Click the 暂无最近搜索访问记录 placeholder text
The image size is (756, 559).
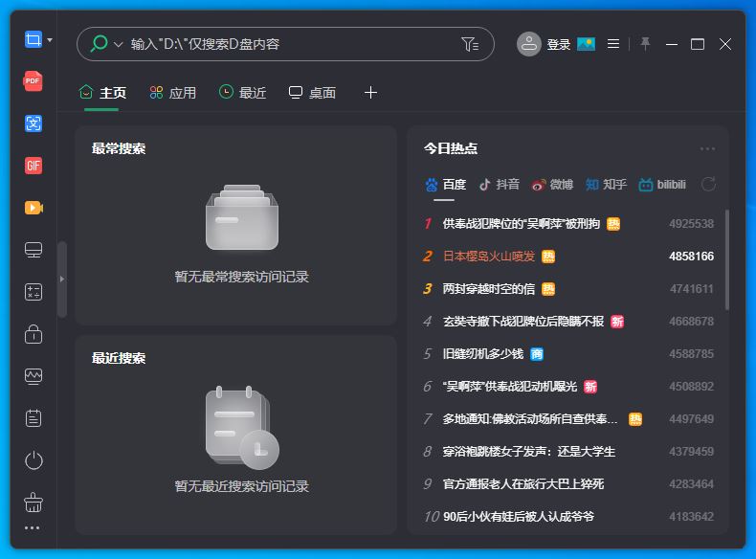click(241, 486)
